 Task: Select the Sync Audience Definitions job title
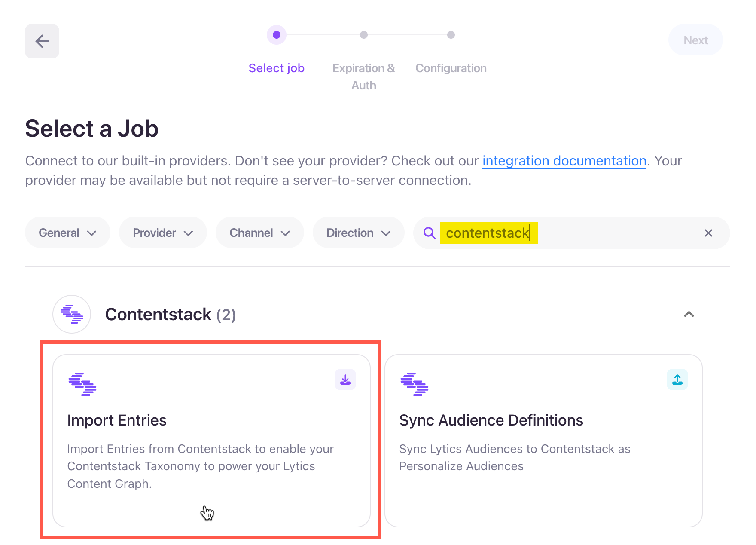tap(491, 420)
